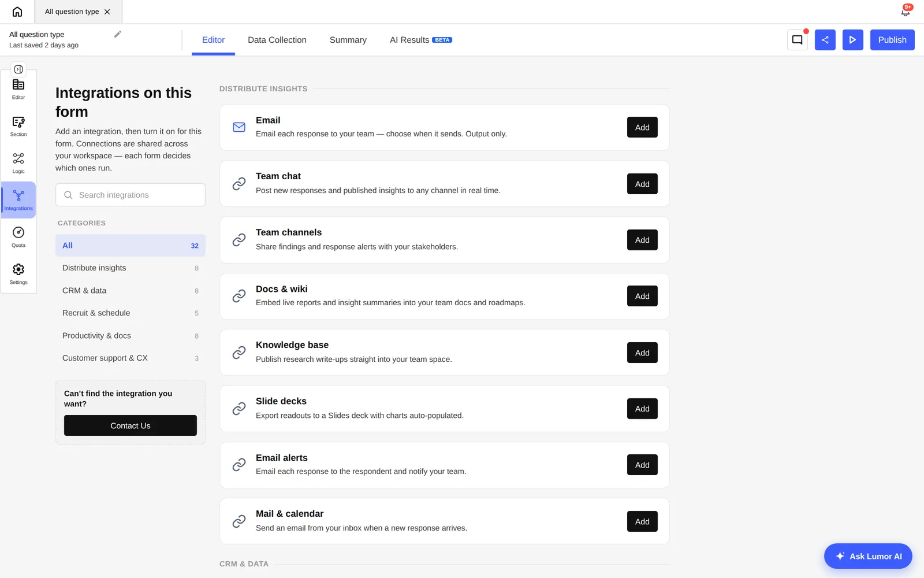Focus the Search integrations field
The image size is (924, 578).
(131, 195)
